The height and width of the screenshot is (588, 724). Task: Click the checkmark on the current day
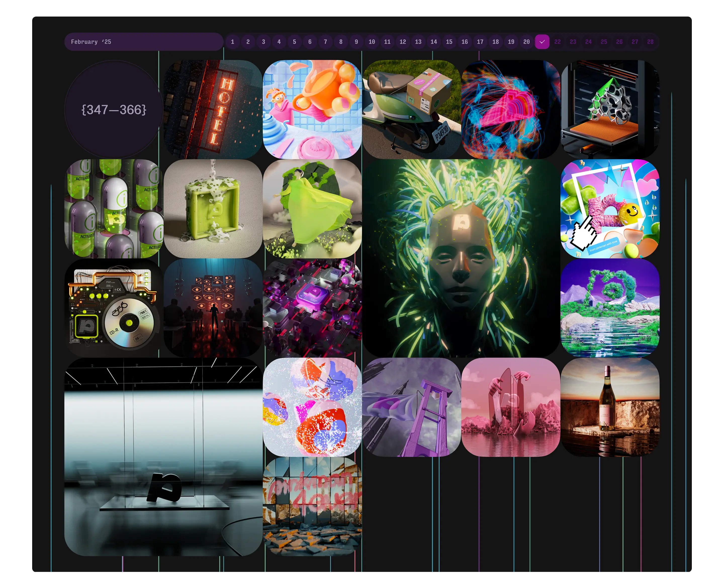click(x=542, y=42)
